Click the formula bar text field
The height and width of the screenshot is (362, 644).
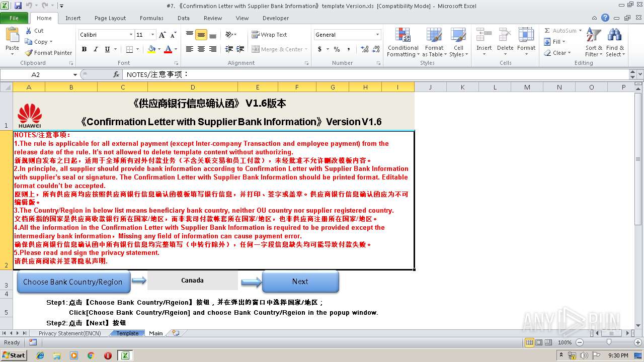click(x=375, y=74)
